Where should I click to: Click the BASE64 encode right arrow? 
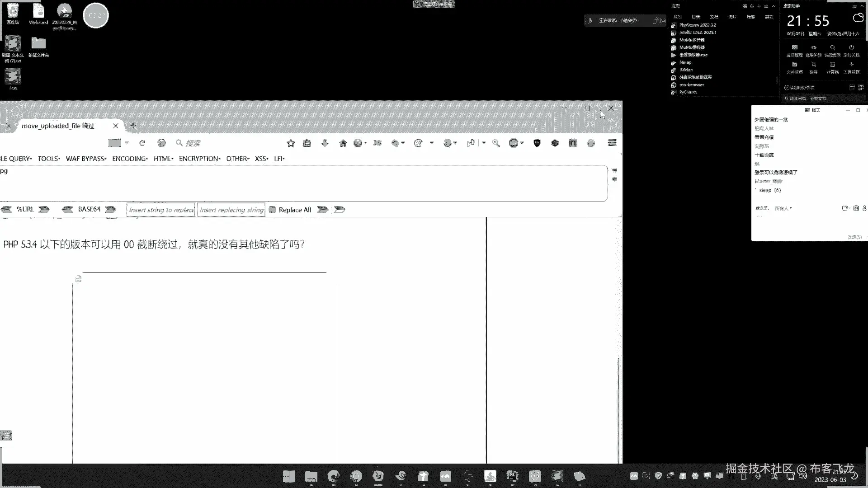[111, 209]
